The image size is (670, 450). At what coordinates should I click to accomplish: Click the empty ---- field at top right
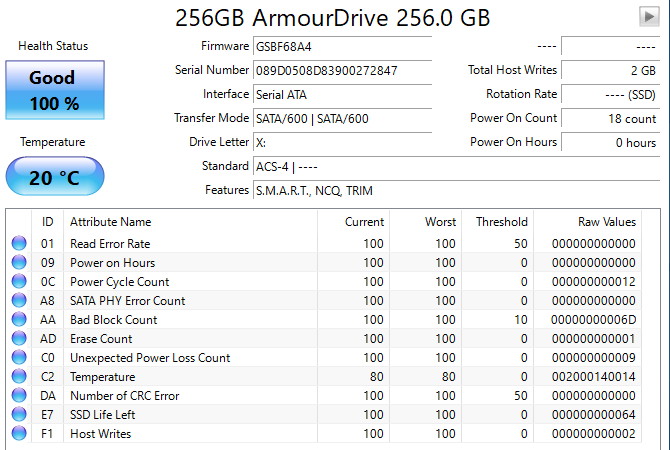[611, 46]
